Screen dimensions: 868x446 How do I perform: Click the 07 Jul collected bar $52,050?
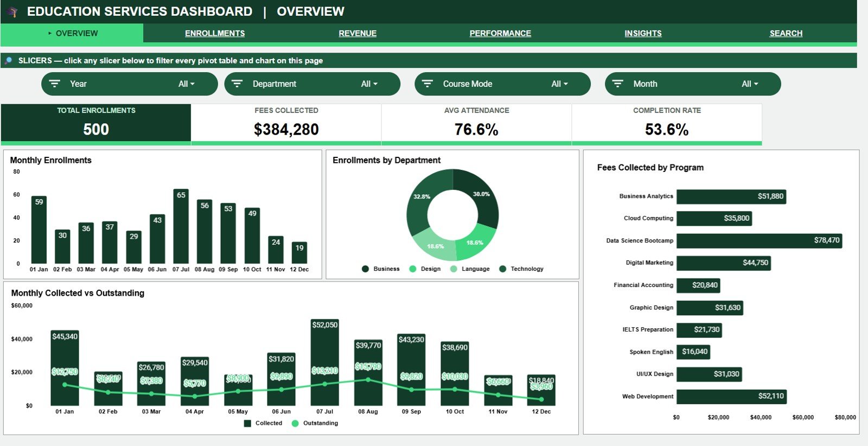pyautogui.click(x=325, y=362)
